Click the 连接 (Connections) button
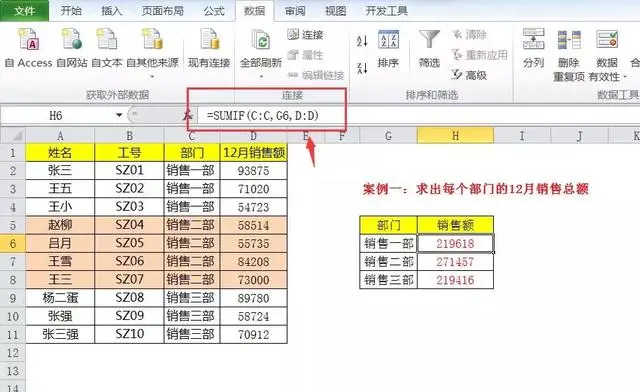This screenshot has height=392, width=640. tap(306, 35)
